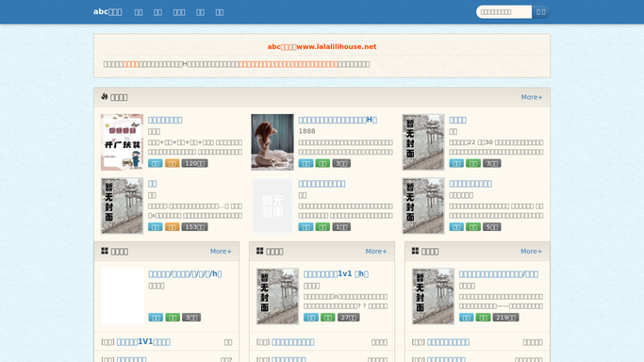Click the orange badge next to the 153 badge
This screenshot has width=644, height=362.
tap(173, 227)
